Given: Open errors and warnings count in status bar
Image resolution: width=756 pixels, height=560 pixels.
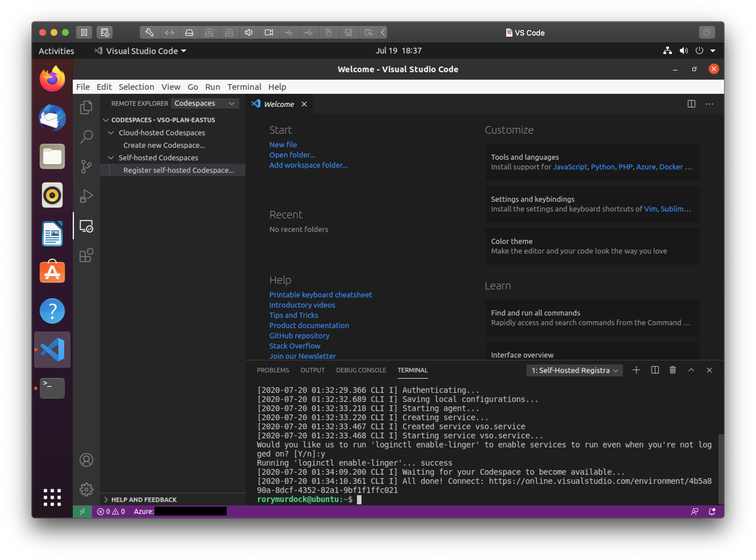Looking at the screenshot, I should (111, 511).
